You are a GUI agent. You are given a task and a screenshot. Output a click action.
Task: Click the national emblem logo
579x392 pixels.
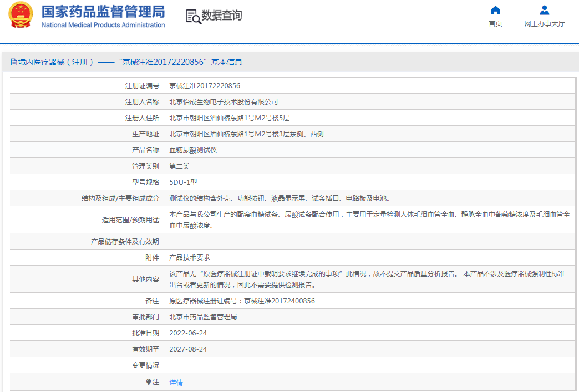pos(21,16)
